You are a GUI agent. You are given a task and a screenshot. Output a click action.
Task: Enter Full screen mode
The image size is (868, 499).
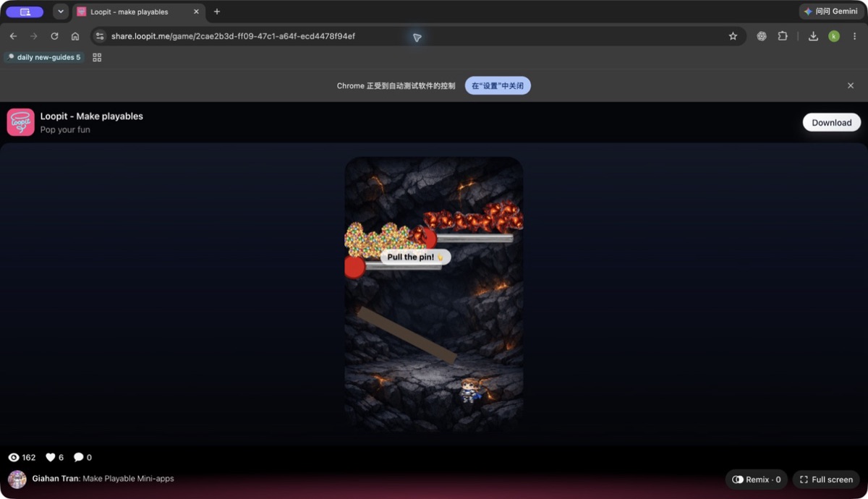[826, 479]
